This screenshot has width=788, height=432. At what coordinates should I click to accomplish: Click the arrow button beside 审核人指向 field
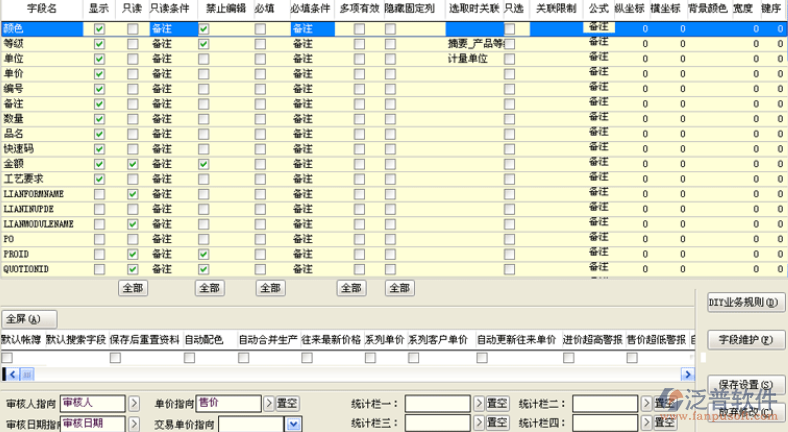point(134,403)
